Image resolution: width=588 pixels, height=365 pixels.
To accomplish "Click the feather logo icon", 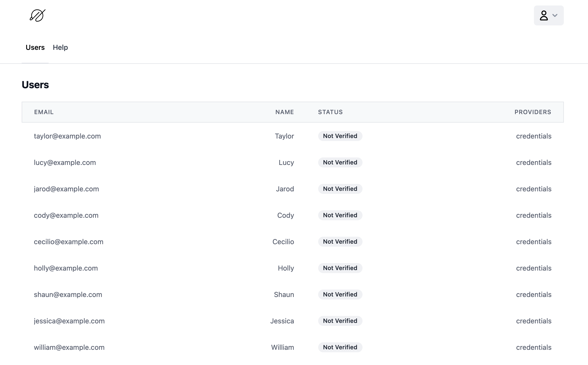I will (38, 15).
